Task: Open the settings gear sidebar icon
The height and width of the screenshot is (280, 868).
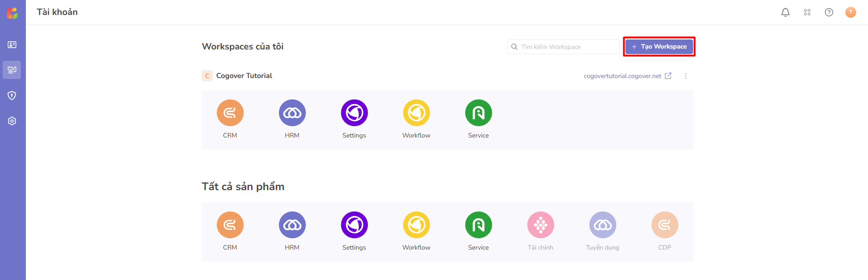Action: tap(12, 121)
